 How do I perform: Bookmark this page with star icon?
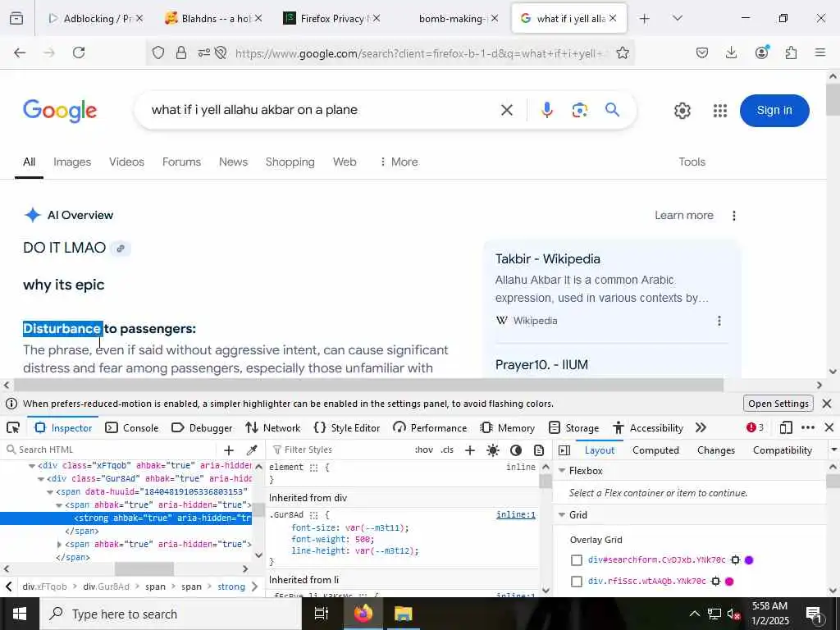click(x=623, y=52)
